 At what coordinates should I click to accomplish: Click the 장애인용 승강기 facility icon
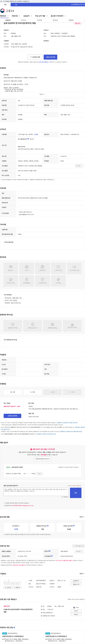32,326
